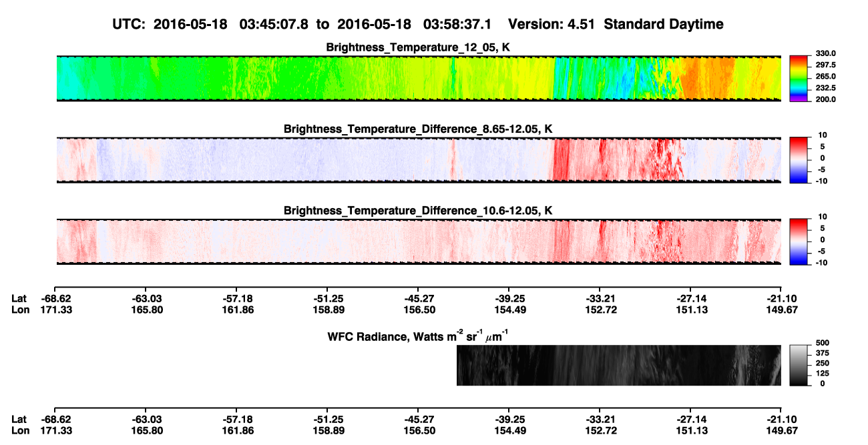Viewport: 868px width, 445px height.
Task: Click the -5 label on the 10.6-12.05 colorbar
Action: (823, 251)
